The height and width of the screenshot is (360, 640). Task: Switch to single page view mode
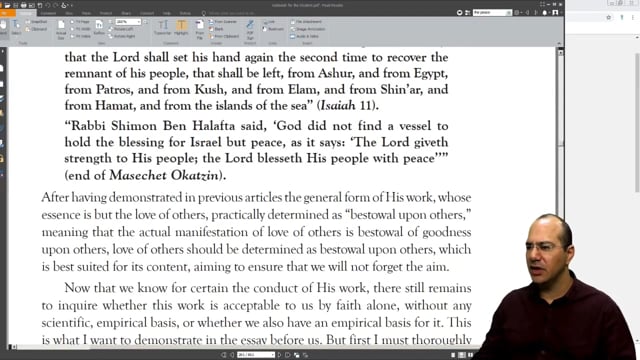coord(453,355)
